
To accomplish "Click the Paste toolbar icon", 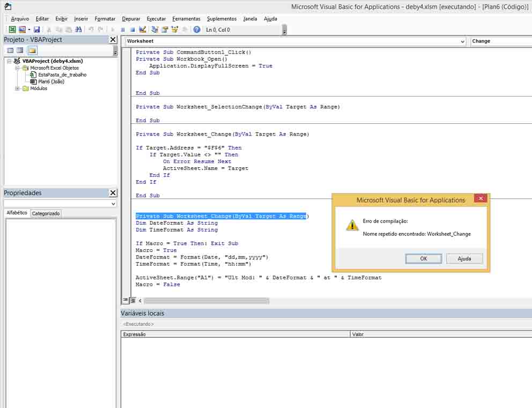I will 69,29.
